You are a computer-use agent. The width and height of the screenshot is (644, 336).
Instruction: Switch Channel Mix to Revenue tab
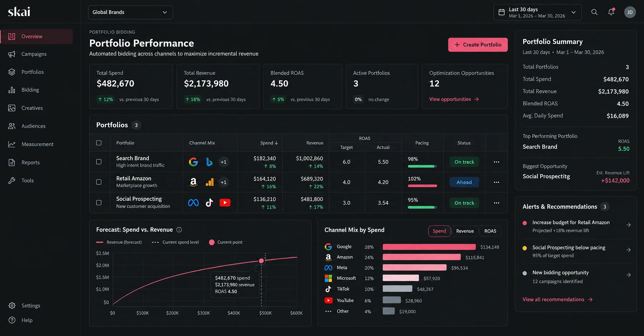(x=465, y=231)
